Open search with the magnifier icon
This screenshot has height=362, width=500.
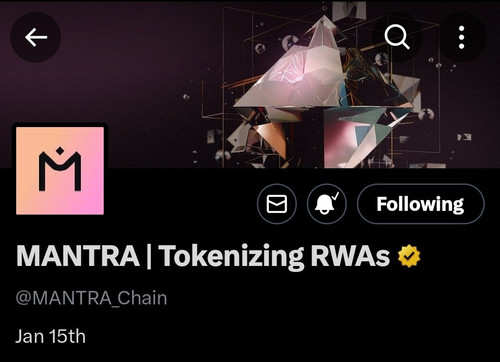coord(397,37)
